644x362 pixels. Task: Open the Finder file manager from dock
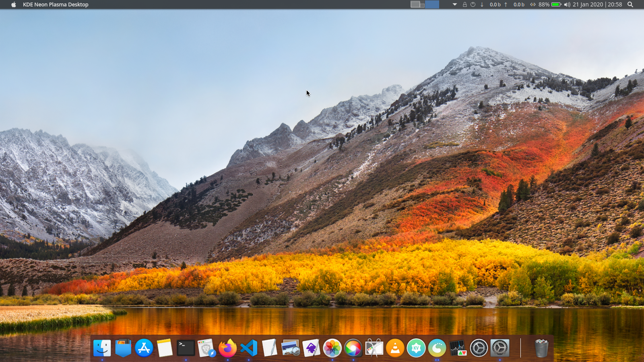point(102,348)
